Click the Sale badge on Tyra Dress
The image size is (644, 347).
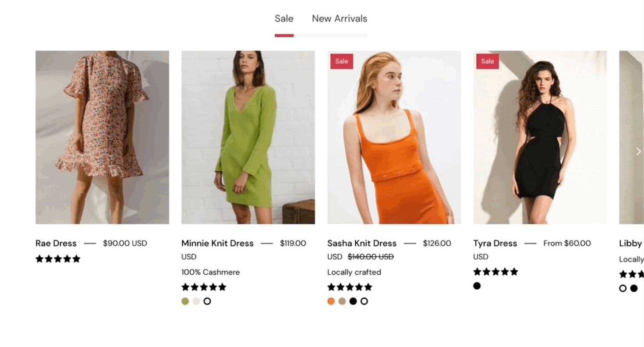coord(488,61)
